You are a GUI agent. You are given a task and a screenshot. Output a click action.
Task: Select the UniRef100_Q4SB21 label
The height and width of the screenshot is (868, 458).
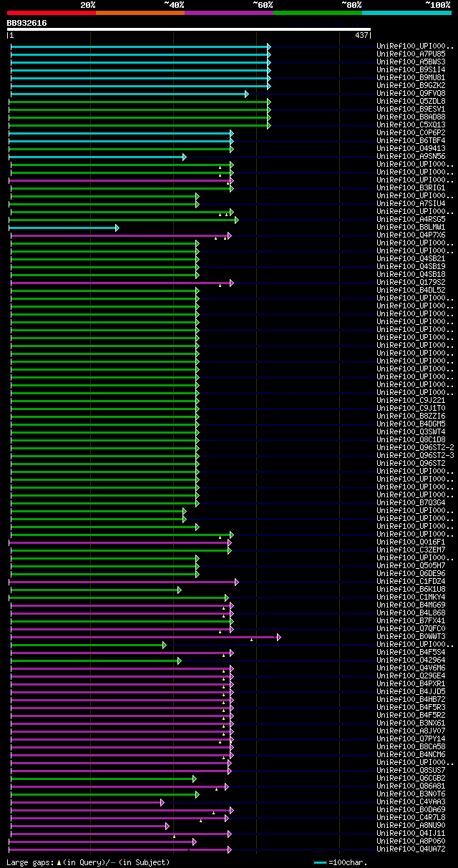click(411, 258)
